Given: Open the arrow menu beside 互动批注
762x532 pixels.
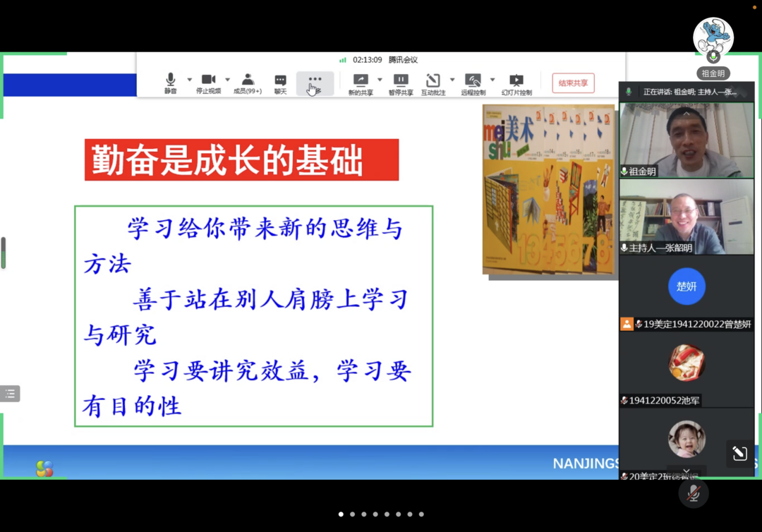Looking at the screenshot, I should 452,80.
